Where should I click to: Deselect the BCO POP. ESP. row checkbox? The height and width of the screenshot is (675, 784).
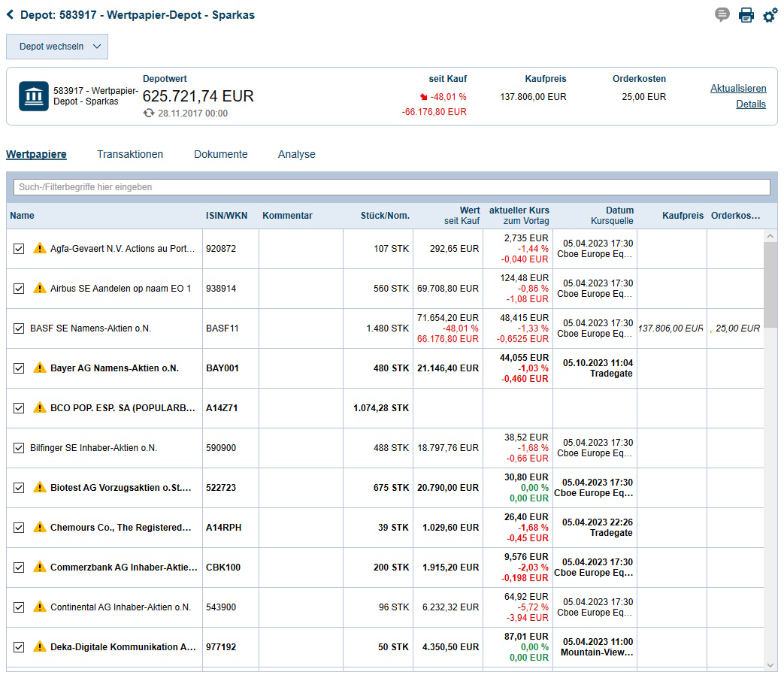pos(19,408)
